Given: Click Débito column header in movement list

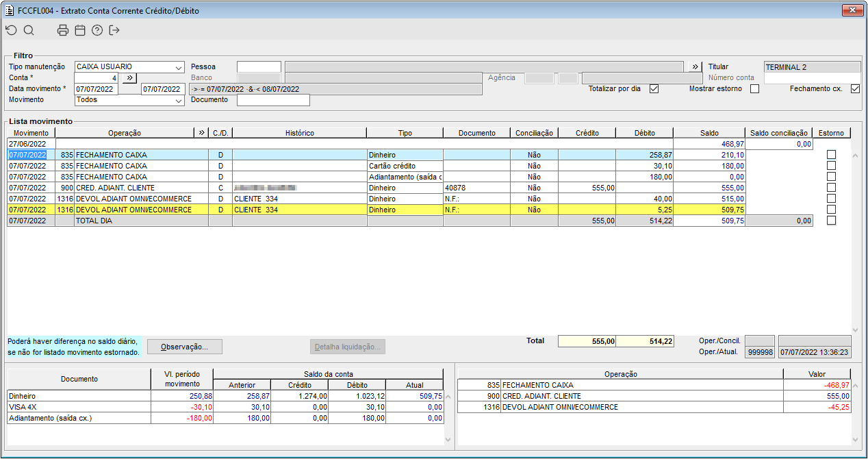Looking at the screenshot, I should (644, 133).
